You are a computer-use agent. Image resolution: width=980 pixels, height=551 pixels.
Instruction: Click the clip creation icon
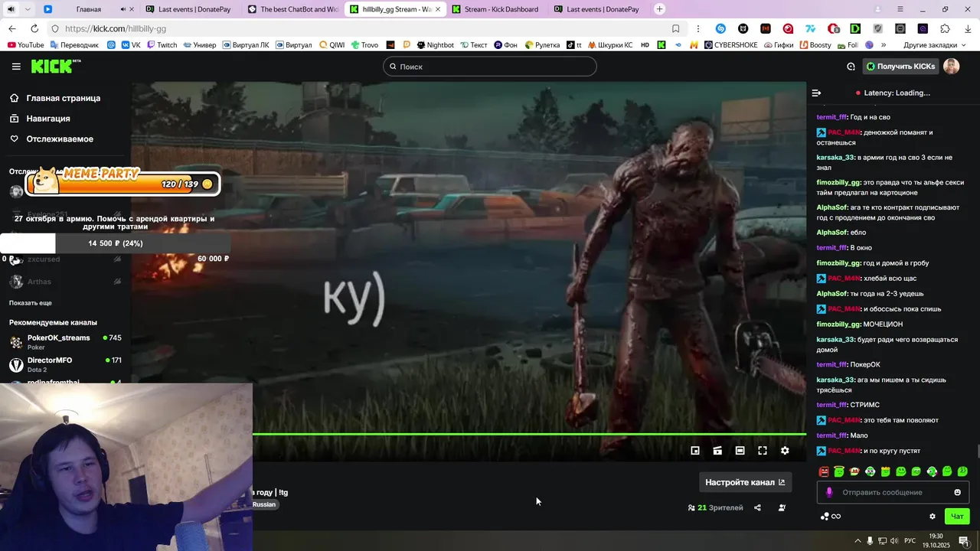tap(717, 451)
